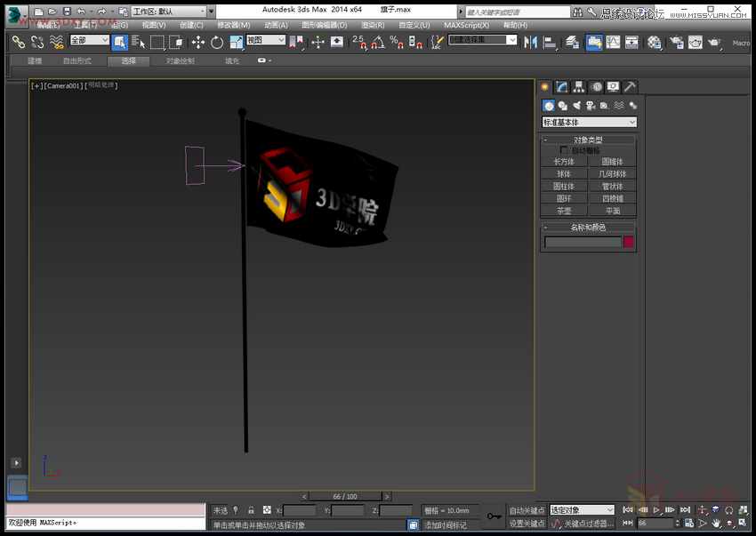Open the Utilities command panel
This screenshot has width=756, height=536.
coord(629,86)
